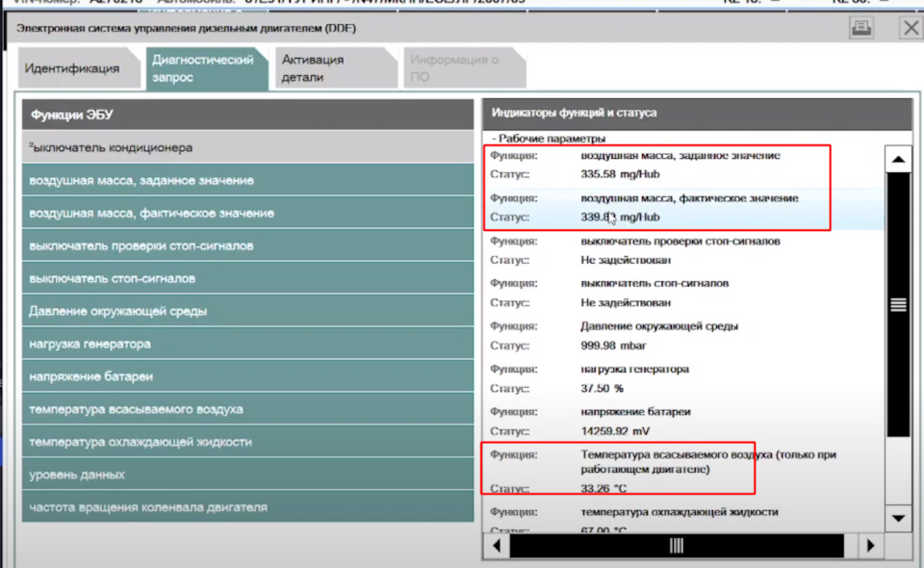Collapse the Рабочие параметры section
Screen dimensions: 924x568
[x=549, y=139]
